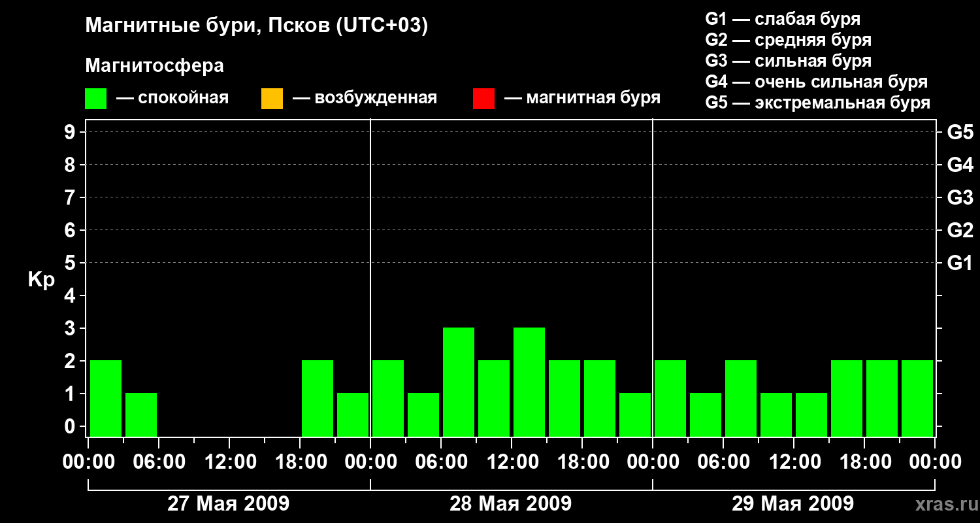Click the orange 'возбужденная' legend swatch

click(x=272, y=99)
